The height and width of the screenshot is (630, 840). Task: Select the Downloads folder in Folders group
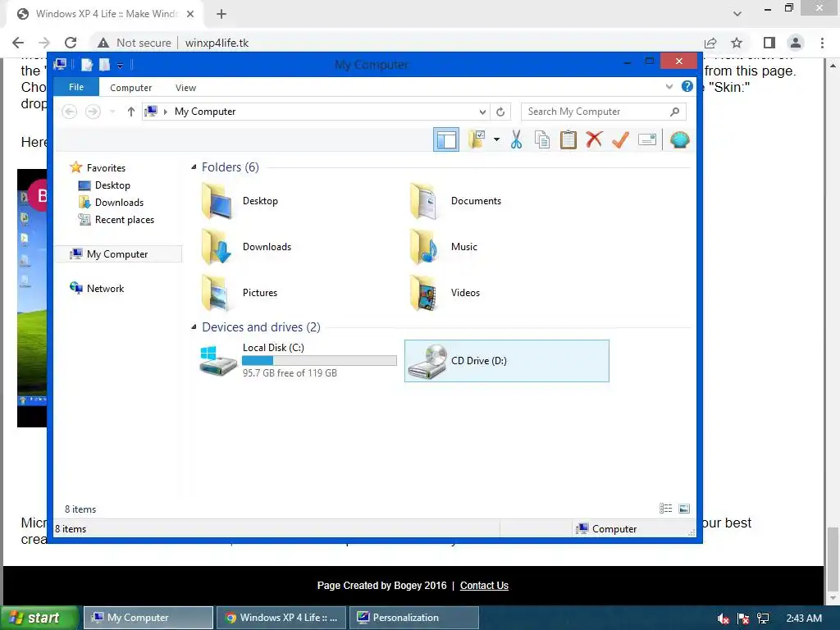(217, 246)
